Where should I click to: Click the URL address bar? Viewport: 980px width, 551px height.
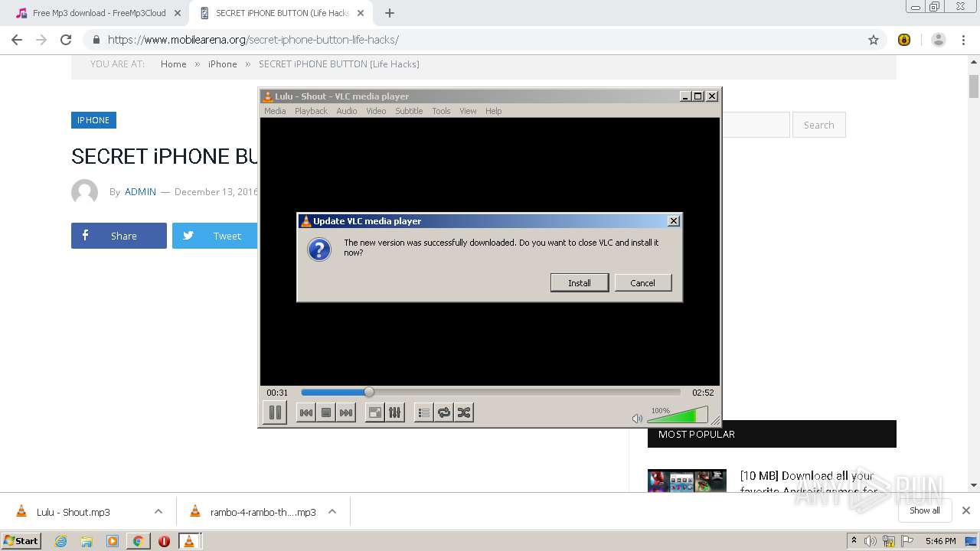click(x=482, y=40)
